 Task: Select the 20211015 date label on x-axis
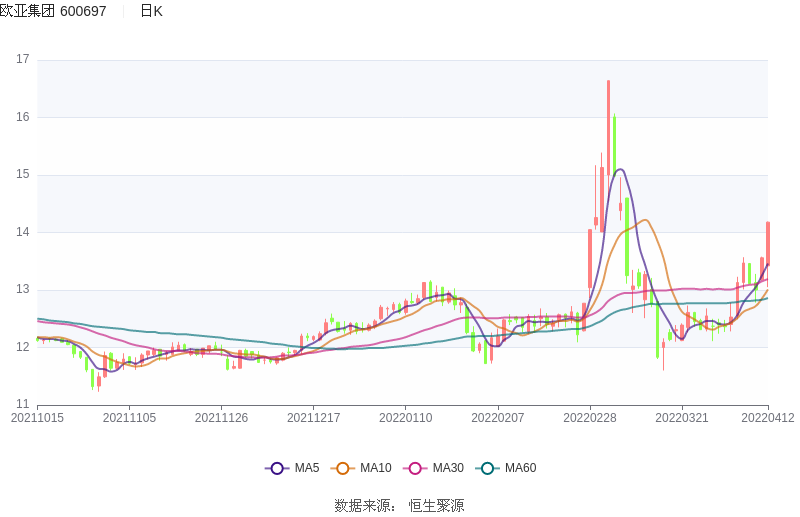[x=37, y=418]
